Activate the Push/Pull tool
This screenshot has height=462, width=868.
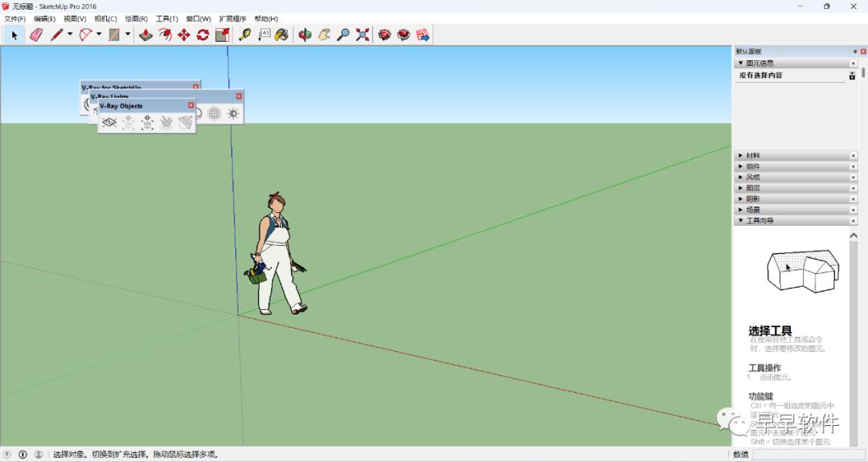point(145,35)
